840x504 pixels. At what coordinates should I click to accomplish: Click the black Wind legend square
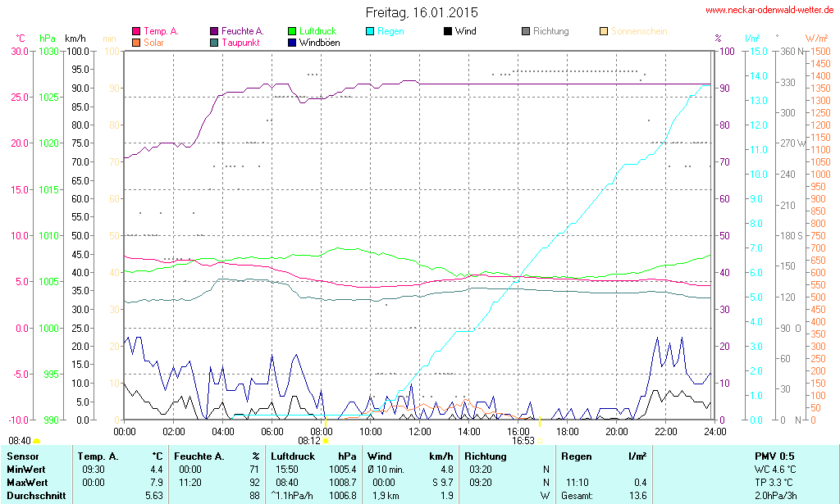click(448, 31)
